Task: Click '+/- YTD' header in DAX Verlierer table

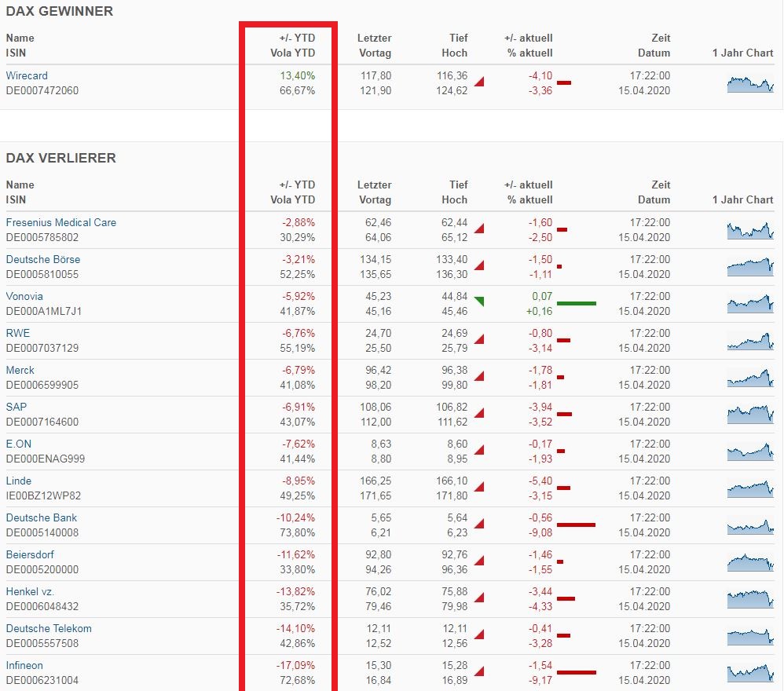Action: point(298,185)
